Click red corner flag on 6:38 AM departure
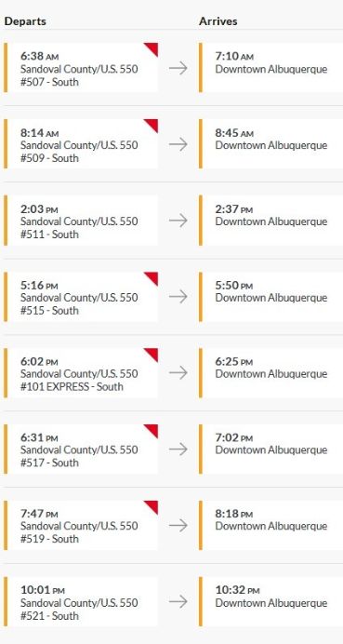Viewport: 343px width, 644px height. click(x=152, y=48)
